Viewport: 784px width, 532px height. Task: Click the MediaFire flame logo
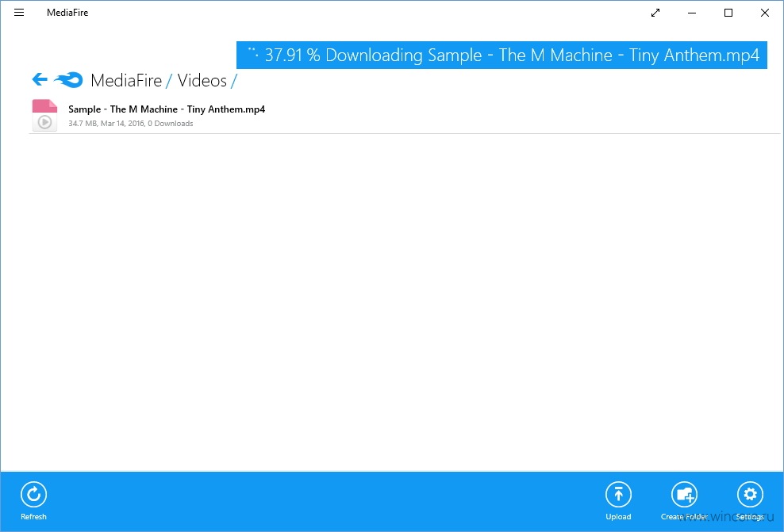68,79
